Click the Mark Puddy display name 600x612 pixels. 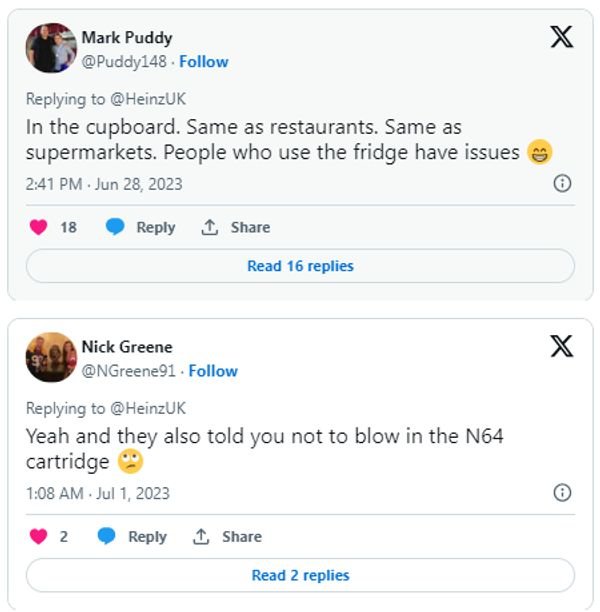(x=126, y=38)
